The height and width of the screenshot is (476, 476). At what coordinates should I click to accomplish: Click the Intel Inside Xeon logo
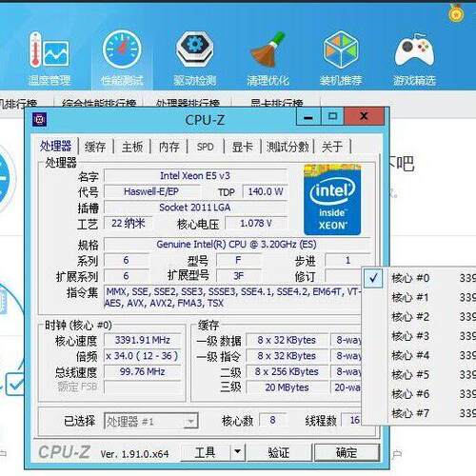(x=332, y=200)
